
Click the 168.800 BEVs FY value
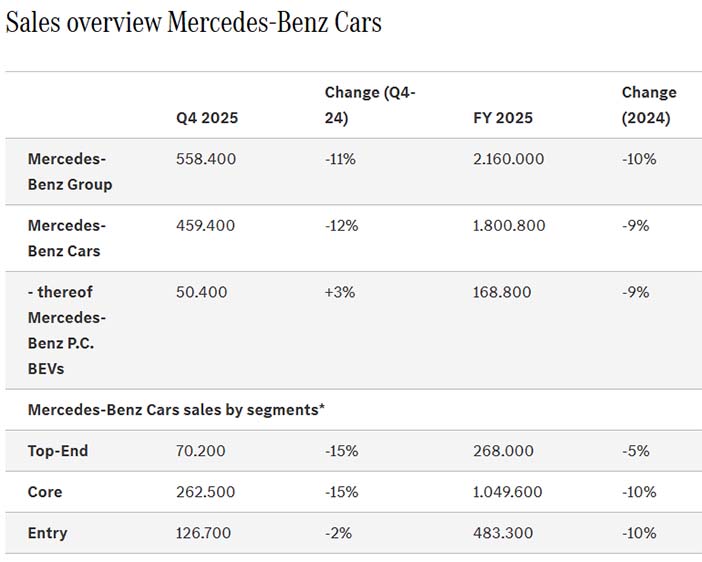click(x=502, y=292)
